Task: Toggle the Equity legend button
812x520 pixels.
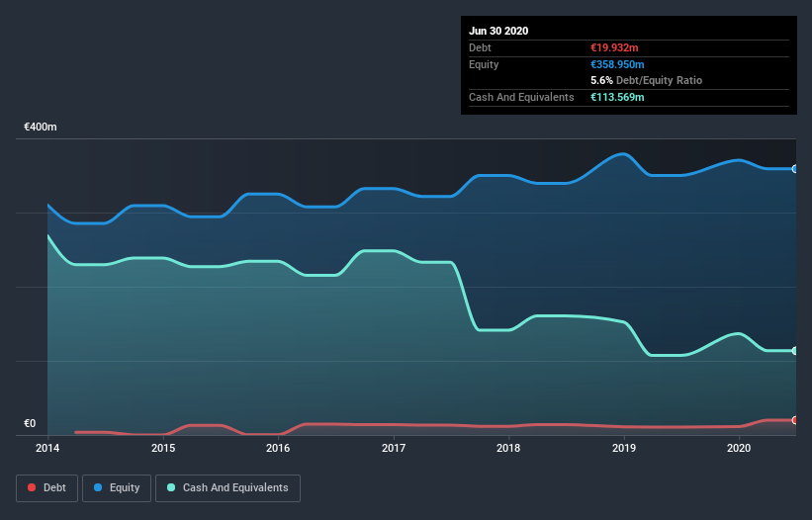Action: point(117,488)
